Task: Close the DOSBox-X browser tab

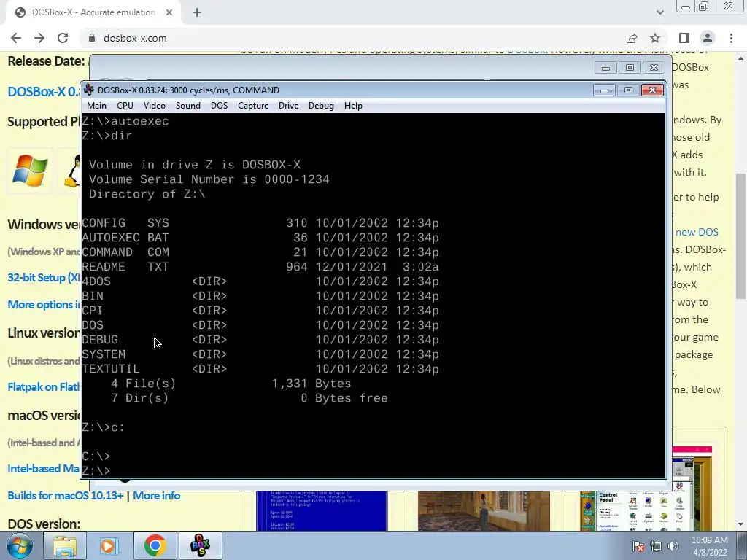Action: click(x=169, y=12)
